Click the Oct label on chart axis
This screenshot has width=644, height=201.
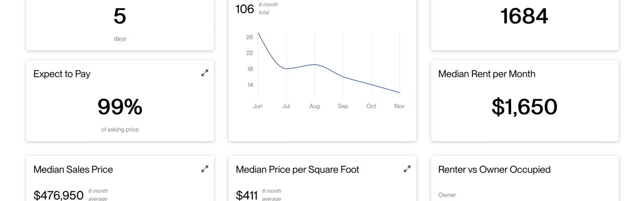(371, 106)
